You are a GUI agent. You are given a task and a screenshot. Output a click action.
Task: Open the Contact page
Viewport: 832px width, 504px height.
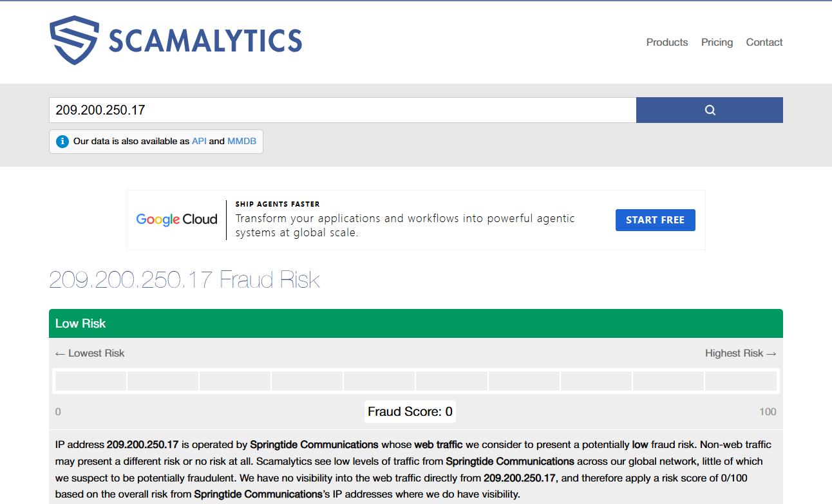point(764,42)
